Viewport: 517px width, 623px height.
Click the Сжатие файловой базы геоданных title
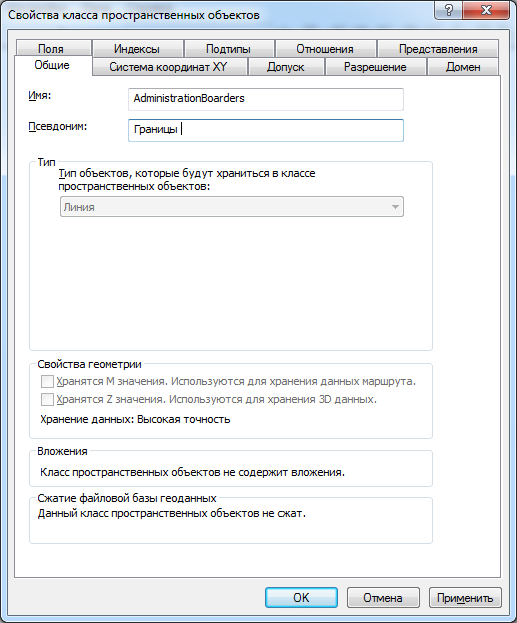127,498
